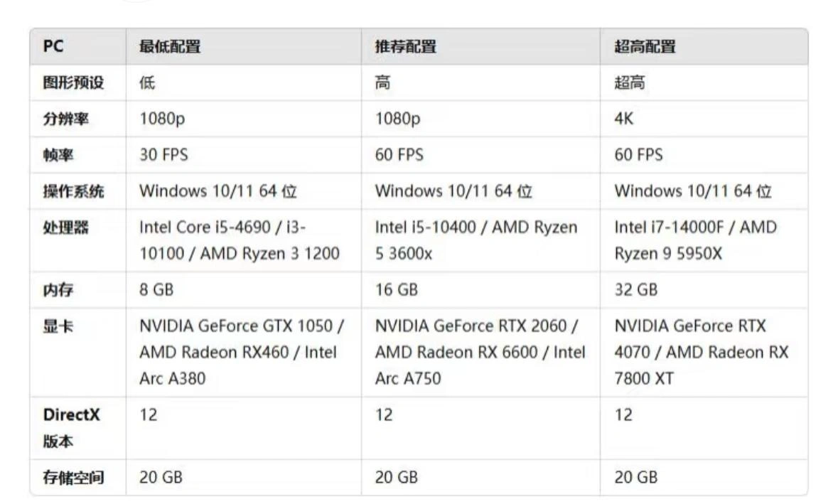This screenshot has height=504, width=838.
Task: Click the 图形预设 row label
Action: pos(73,83)
